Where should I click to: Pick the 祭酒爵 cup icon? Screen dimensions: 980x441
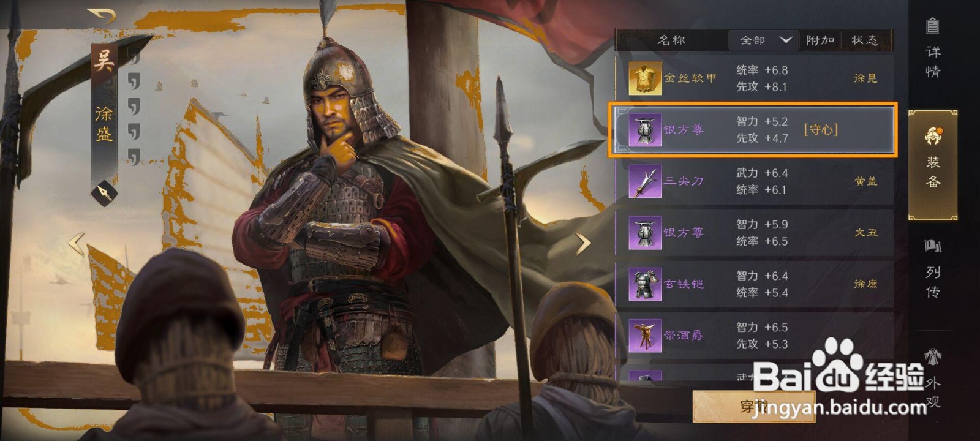pyautogui.click(x=645, y=336)
